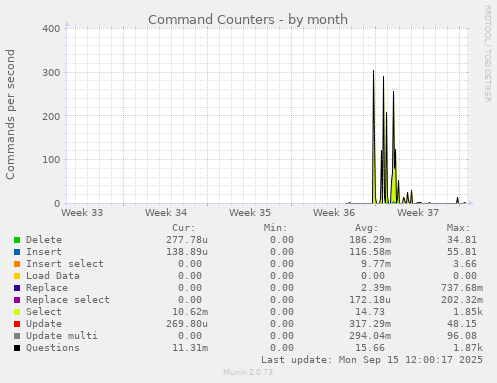This screenshot has width=497, height=383.
Task: Click Select average value 14.73
Action: coord(370,312)
